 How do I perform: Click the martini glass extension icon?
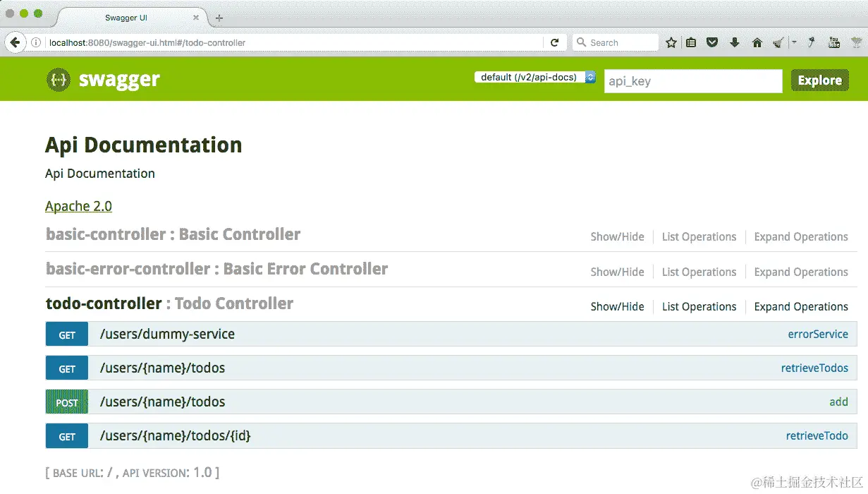(x=856, y=43)
